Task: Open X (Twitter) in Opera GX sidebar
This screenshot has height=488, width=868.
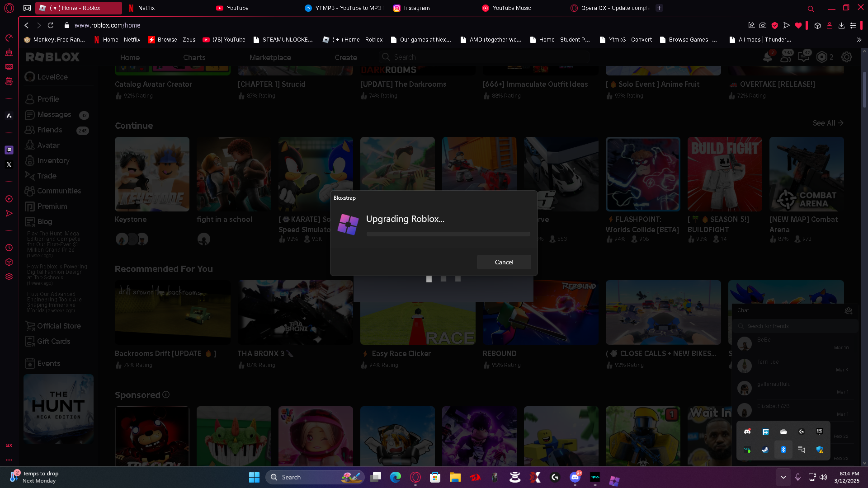Action: coord(9,164)
